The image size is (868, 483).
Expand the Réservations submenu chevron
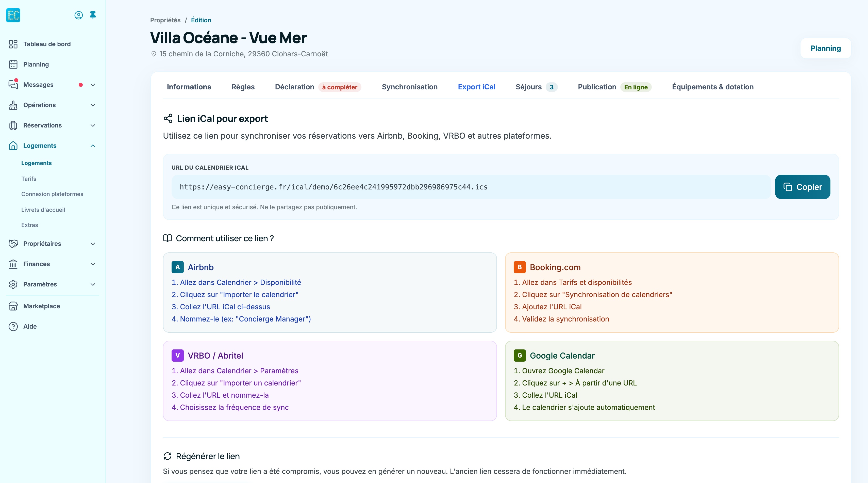(x=93, y=125)
